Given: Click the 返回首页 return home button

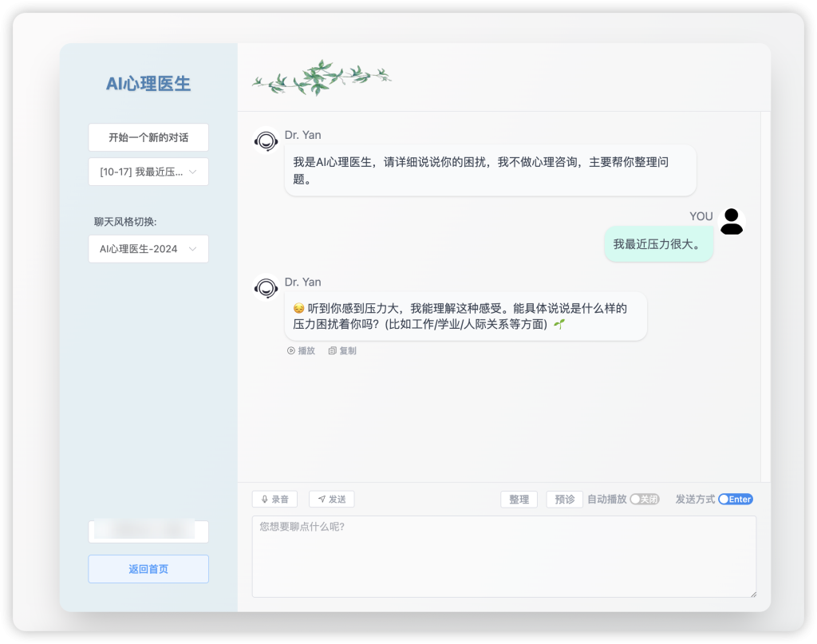Looking at the screenshot, I should click(148, 569).
